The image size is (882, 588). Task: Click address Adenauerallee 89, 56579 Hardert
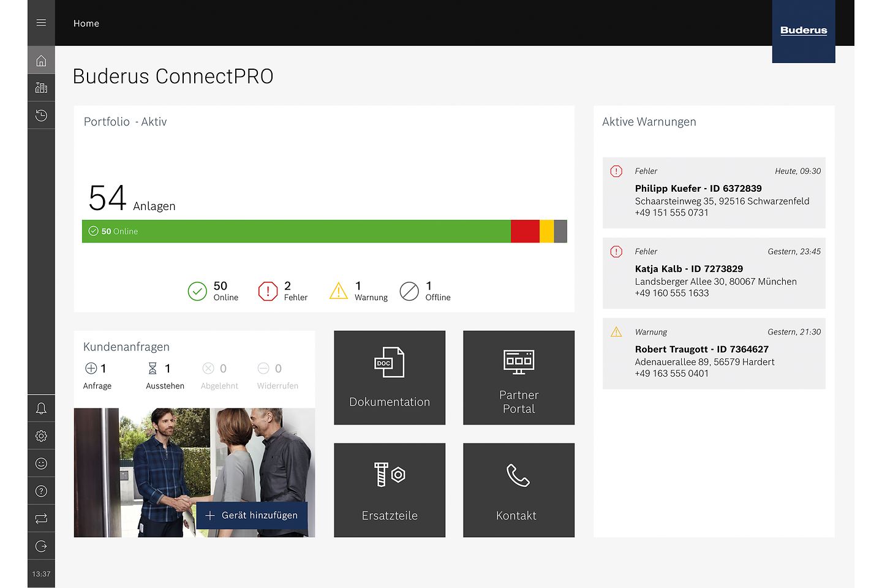tap(704, 362)
